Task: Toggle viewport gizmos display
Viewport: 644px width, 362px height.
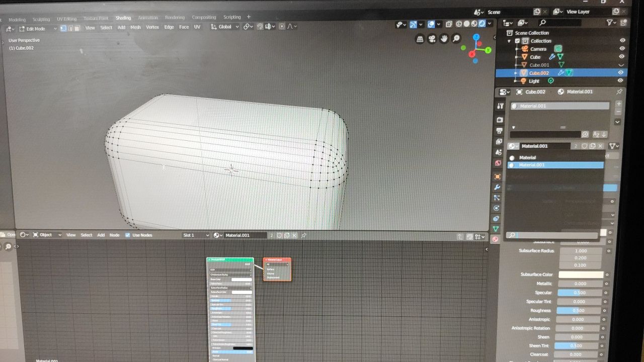Action: point(413,24)
